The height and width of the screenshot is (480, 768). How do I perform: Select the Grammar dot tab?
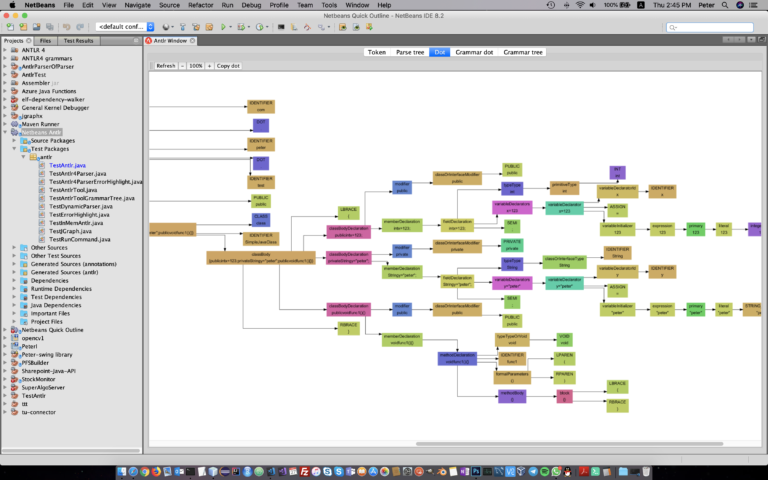click(x=474, y=52)
